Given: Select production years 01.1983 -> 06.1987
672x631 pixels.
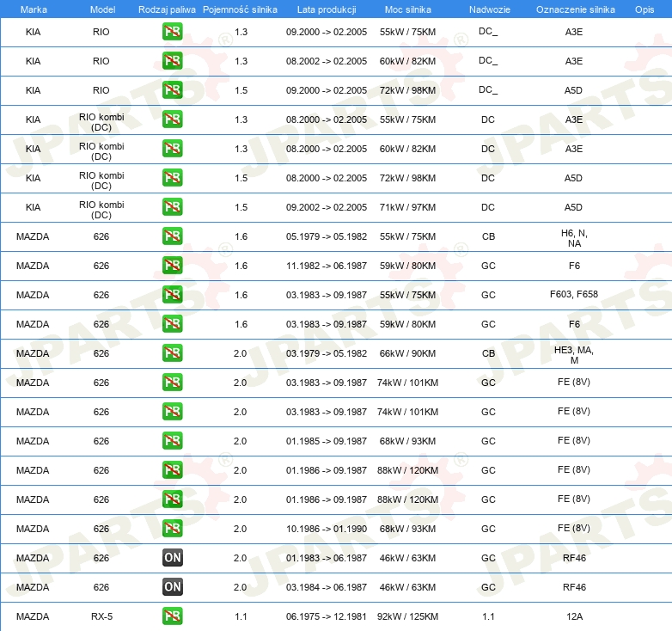Looking at the screenshot, I should 327,558.
